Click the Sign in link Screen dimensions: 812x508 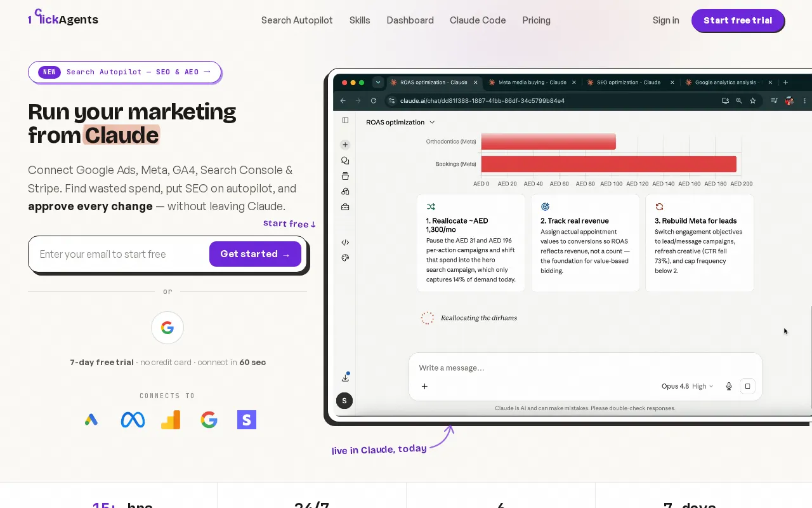click(665, 20)
